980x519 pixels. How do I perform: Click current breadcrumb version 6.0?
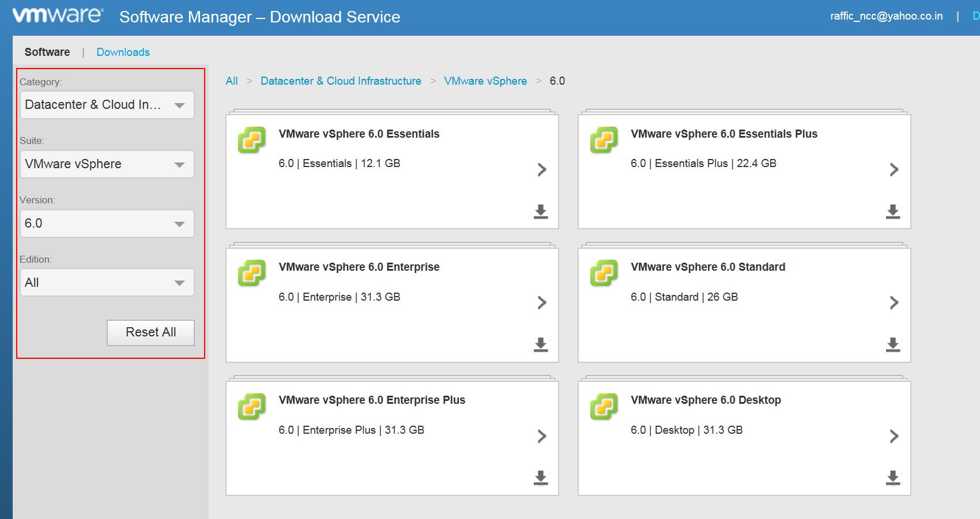pos(557,81)
